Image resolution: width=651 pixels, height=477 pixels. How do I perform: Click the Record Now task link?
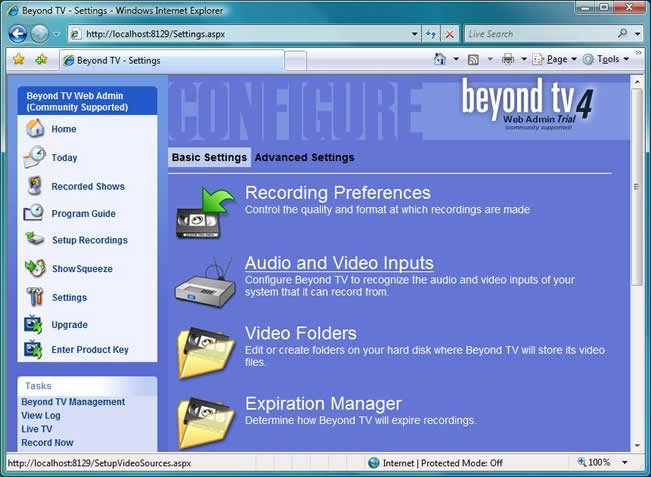point(47,443)
